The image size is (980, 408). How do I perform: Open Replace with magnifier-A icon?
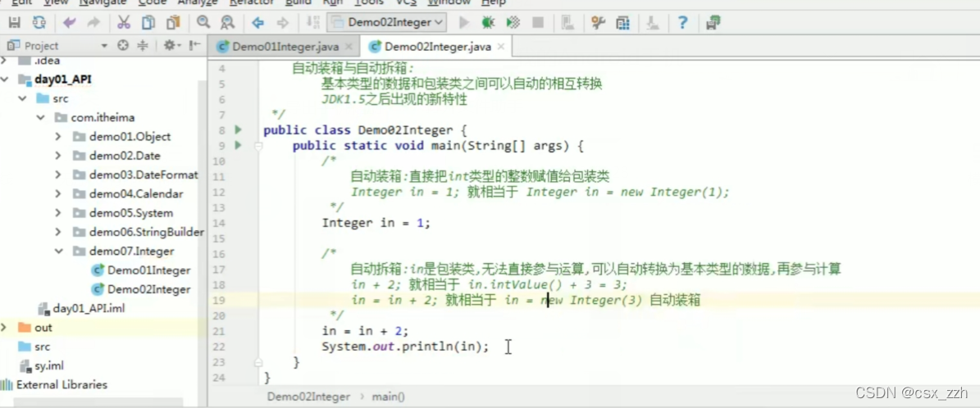(227, 22)
